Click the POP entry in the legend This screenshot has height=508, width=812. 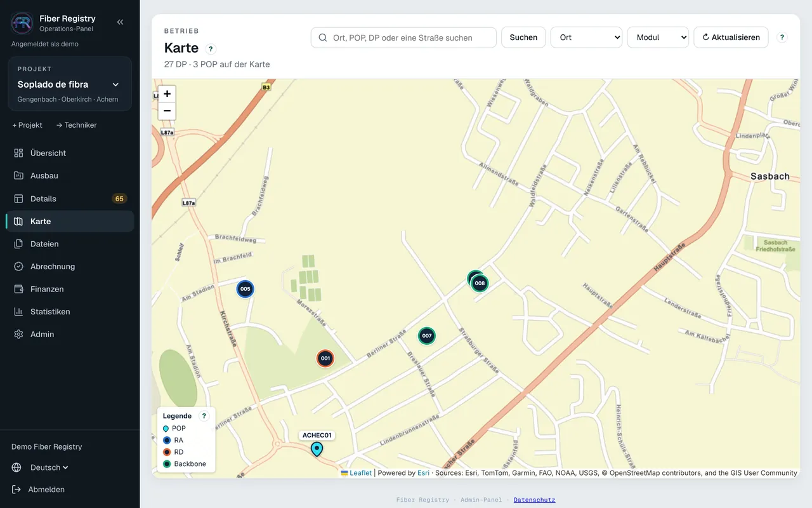(174, 429)
